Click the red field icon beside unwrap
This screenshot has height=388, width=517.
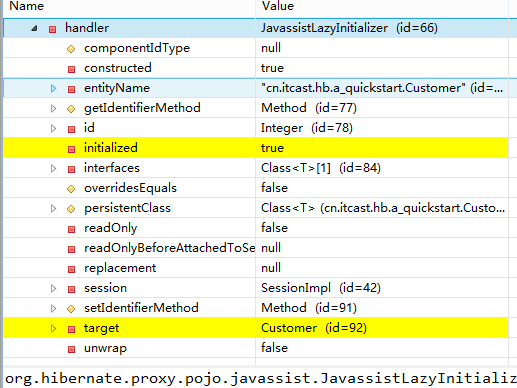pos(71,349)
